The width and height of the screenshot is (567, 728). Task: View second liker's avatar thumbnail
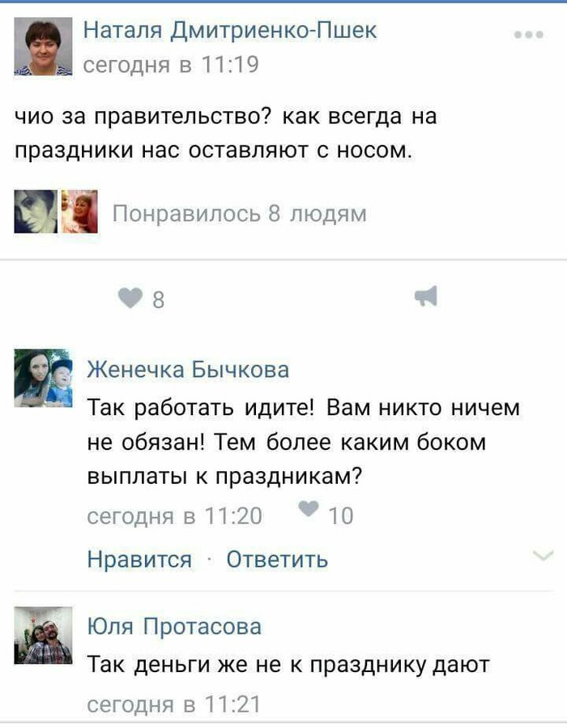tap(80, 212)
